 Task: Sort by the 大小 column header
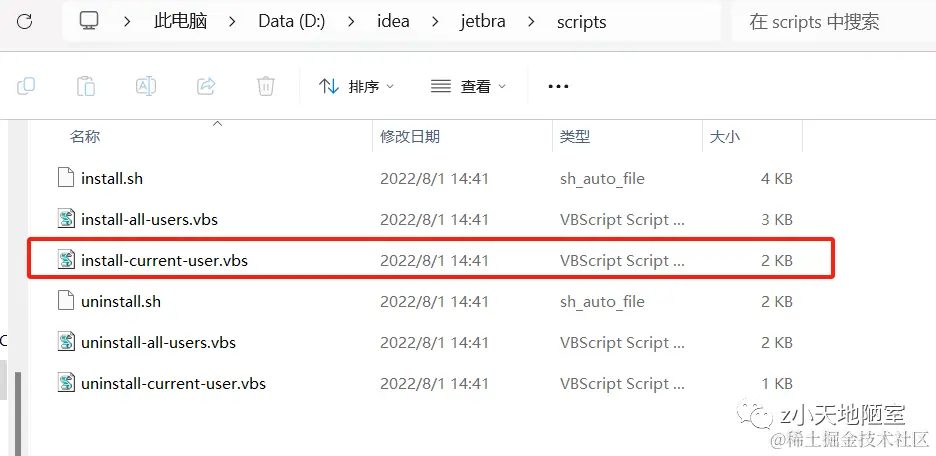[x=725, y=137]
